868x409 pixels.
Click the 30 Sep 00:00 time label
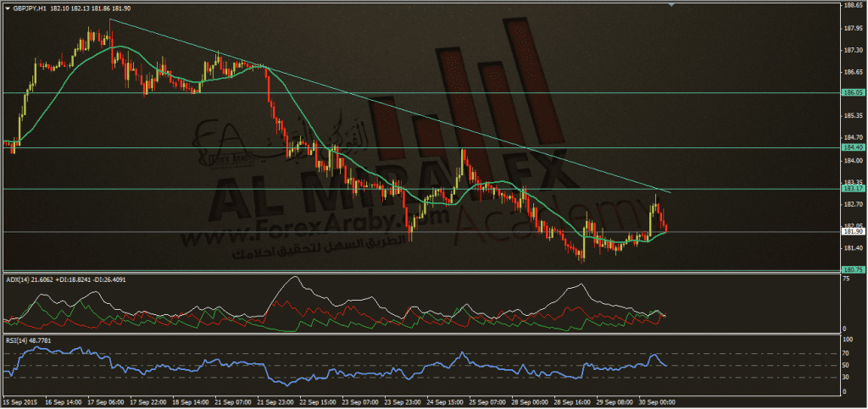coord(658,402)
